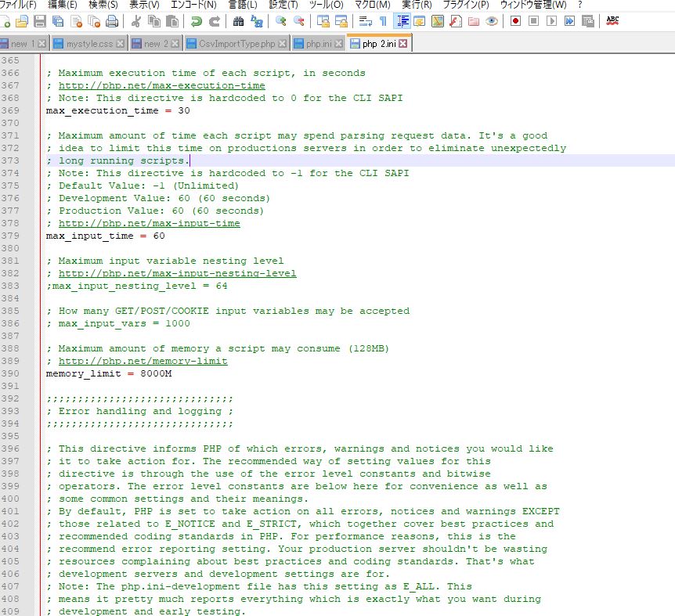
Task: Click the php.net/memory-limit link
Action: pyautogui.click(x=143, y=361)
